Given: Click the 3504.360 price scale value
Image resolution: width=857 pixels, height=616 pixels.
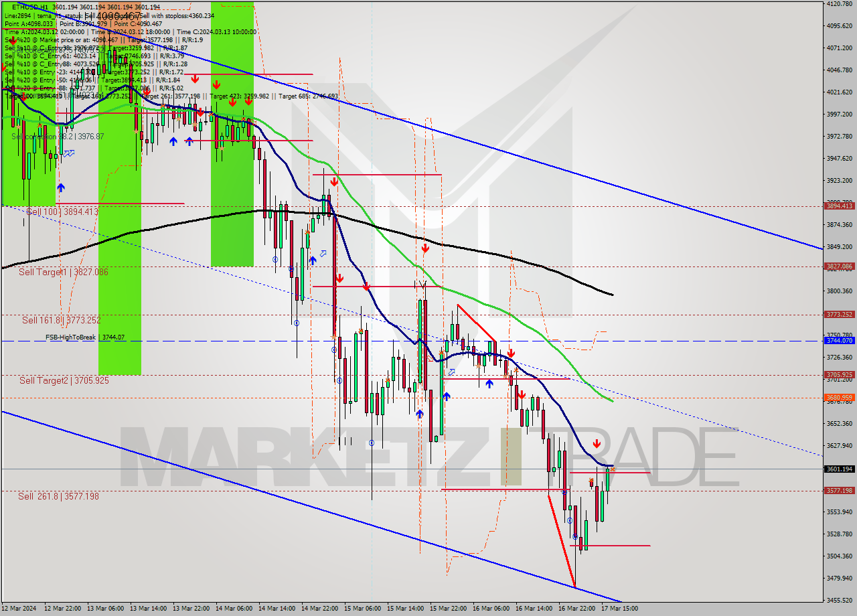Looking at the screenshot, I should (839, 556).
